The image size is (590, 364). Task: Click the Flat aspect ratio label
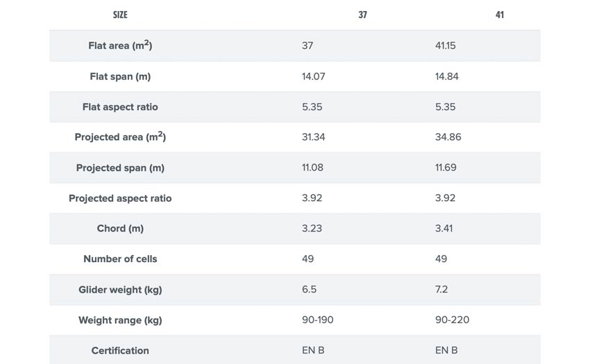pyautogui.click(x=120, y=107)
